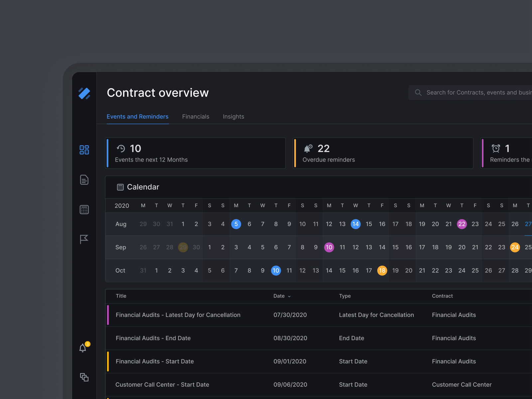
Task: Click the calendar icon beside Calendar heading
Action: coord(120,187)
